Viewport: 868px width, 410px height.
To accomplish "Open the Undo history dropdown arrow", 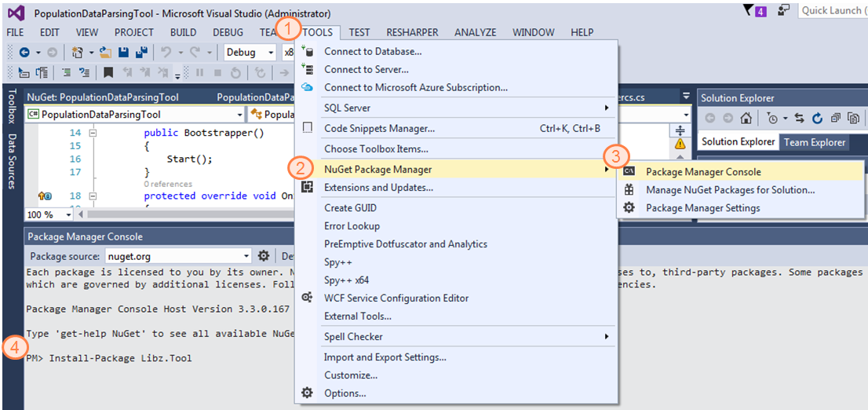I will [180, 53].
